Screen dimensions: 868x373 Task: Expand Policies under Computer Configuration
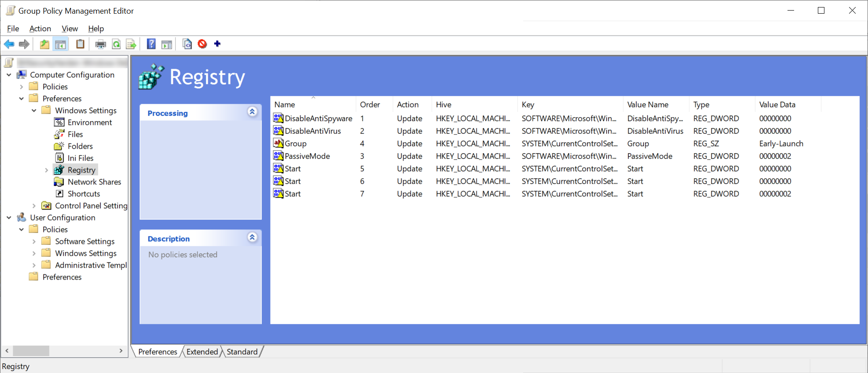pyautogui.click(x=21, y=87)
